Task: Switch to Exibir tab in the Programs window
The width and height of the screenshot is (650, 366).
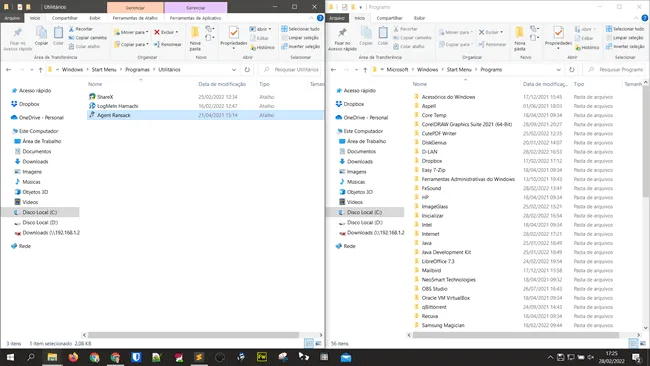Action: point(420,18)
